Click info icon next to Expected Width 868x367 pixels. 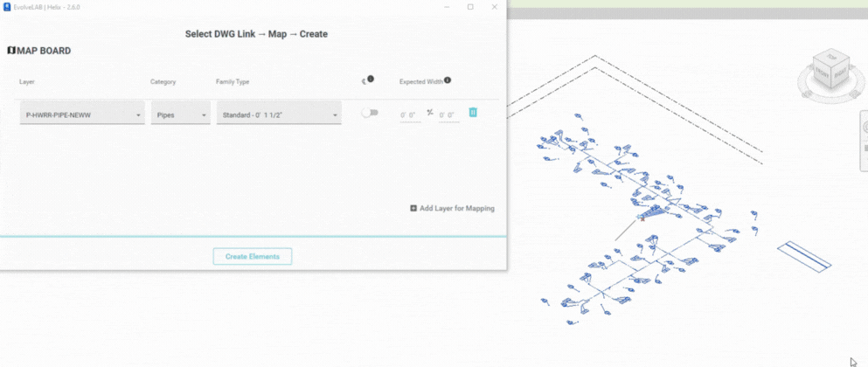coord(448,80)
